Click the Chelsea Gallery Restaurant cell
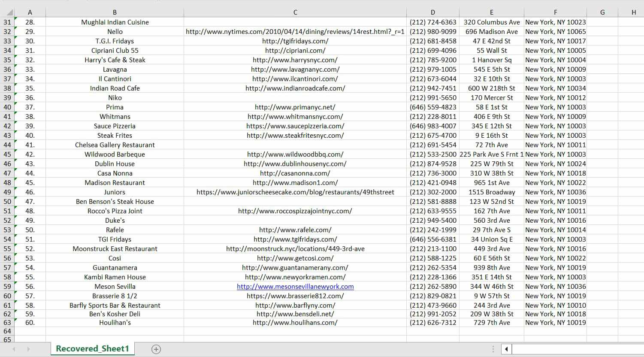Screen dimensions: 644x357 coord(115,145)
